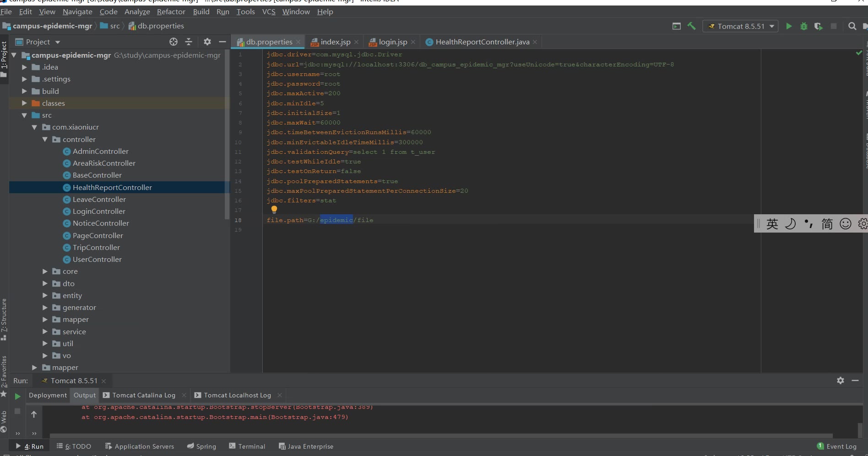This screenshot has width=868, height=456.
Task: Switch to login.jsp editor tab
Action: click(x=393, y=42)
